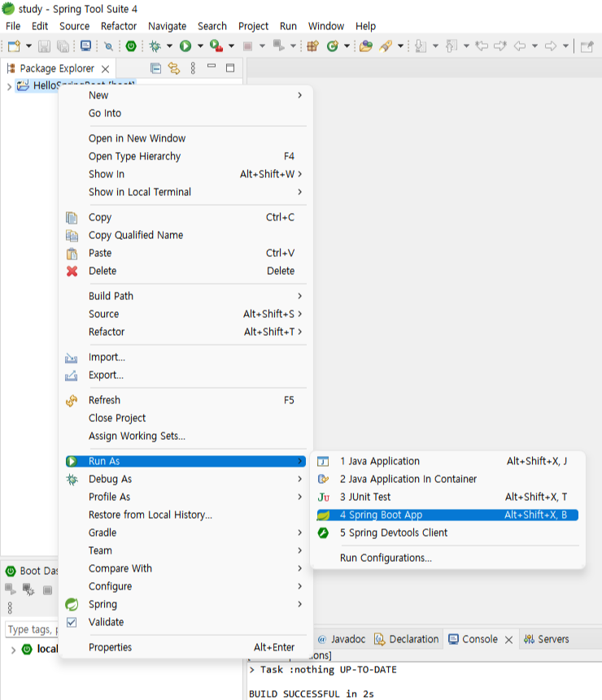The height and width of the screenshot is (700, 602).
Task: Close the Console tab
Action: (x=508, y=640)
